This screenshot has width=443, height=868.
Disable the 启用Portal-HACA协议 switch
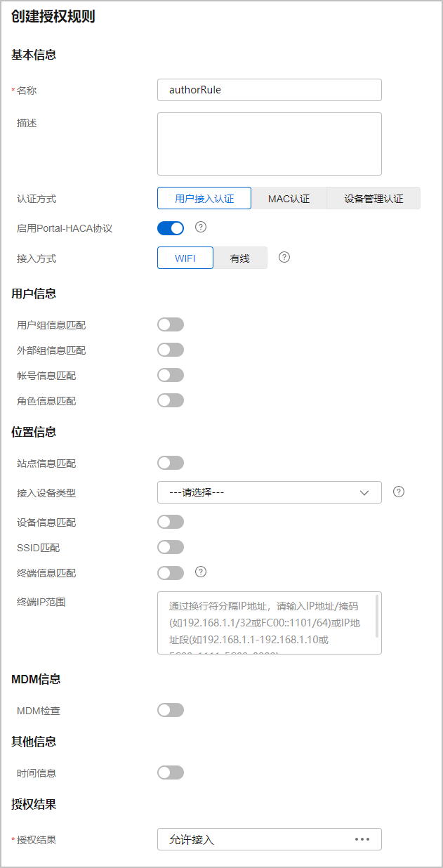[x=171, y=228]
